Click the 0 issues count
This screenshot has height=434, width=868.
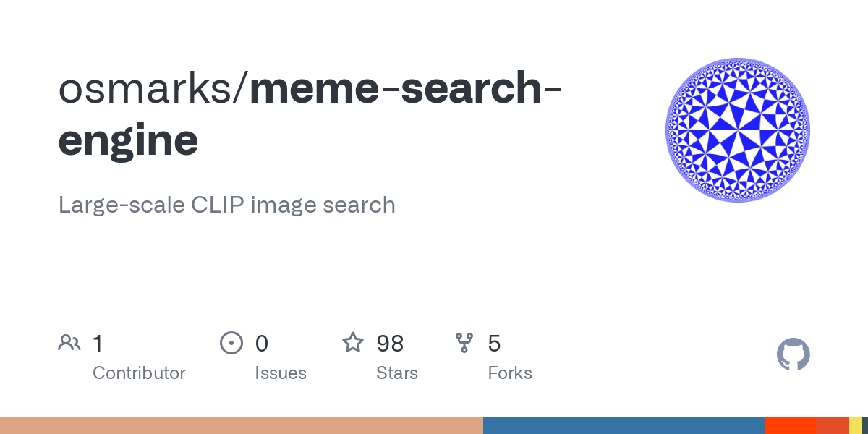[x=261, y=343]
